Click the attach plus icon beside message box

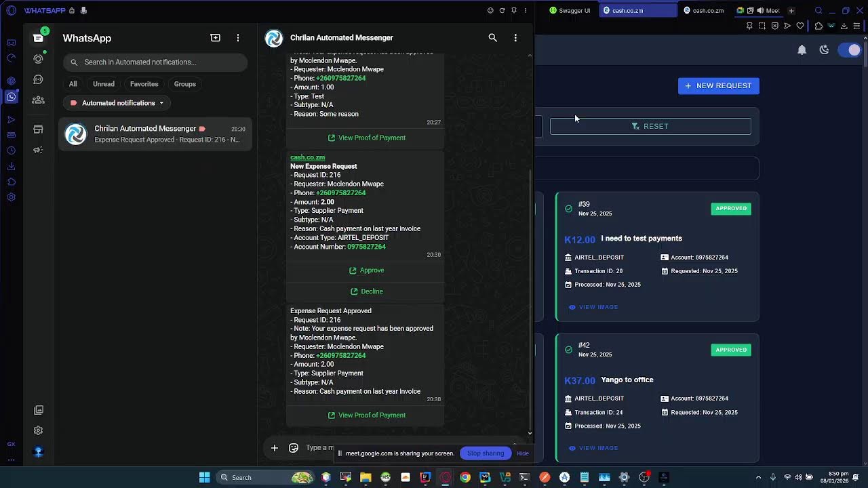pyautogui.click(x=274, y=447)
